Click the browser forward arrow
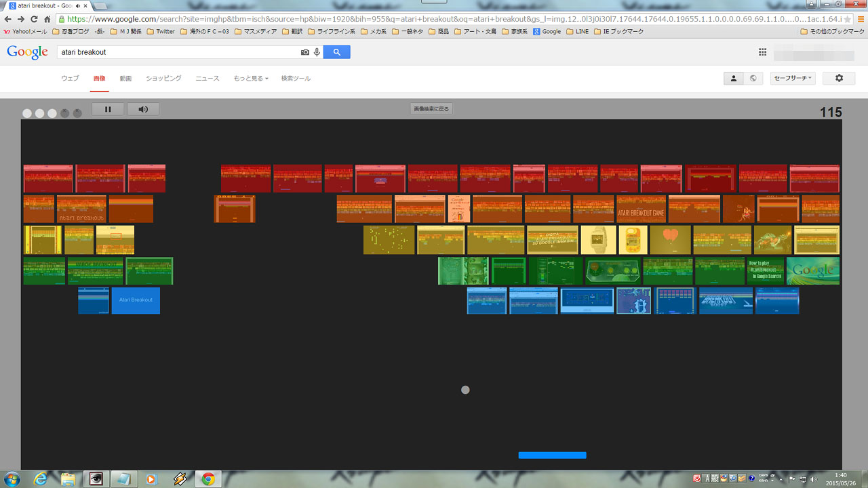 click(21, 19)
